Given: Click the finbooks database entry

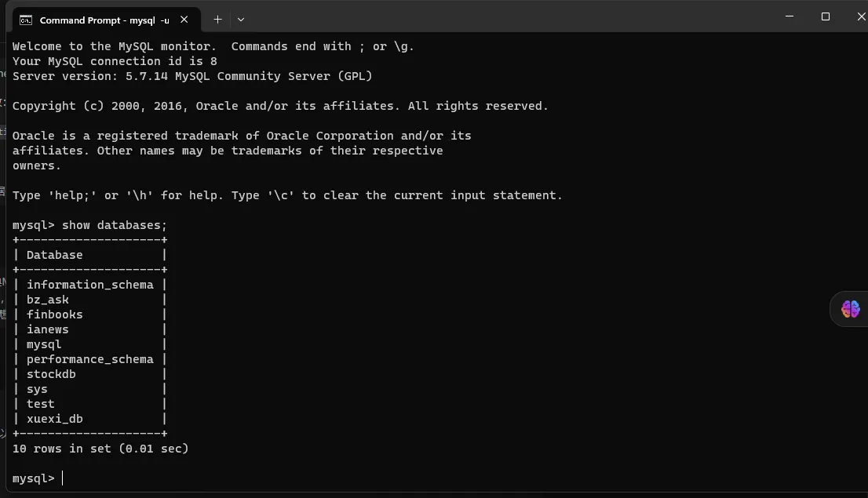Looking at the screenshot, I should pyautogui.click(x=54, y=314).
